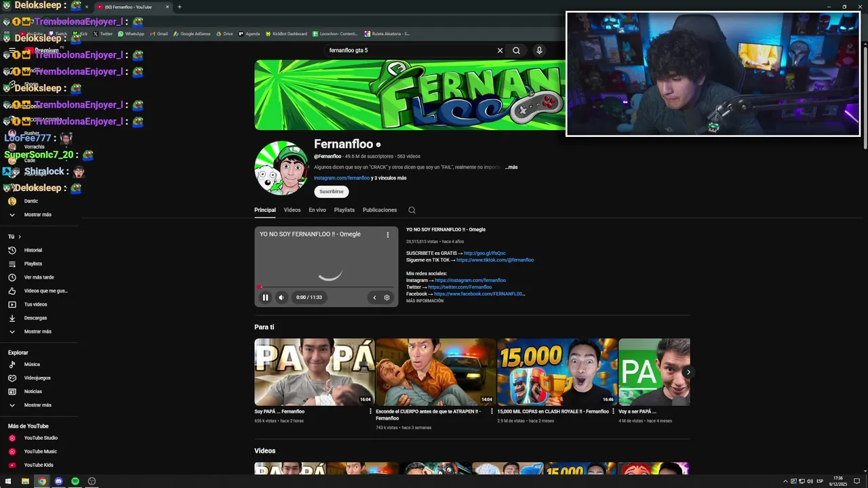Clear the YouTube search box
This screenshot has width=868, height=488.
tap(500, 50)
